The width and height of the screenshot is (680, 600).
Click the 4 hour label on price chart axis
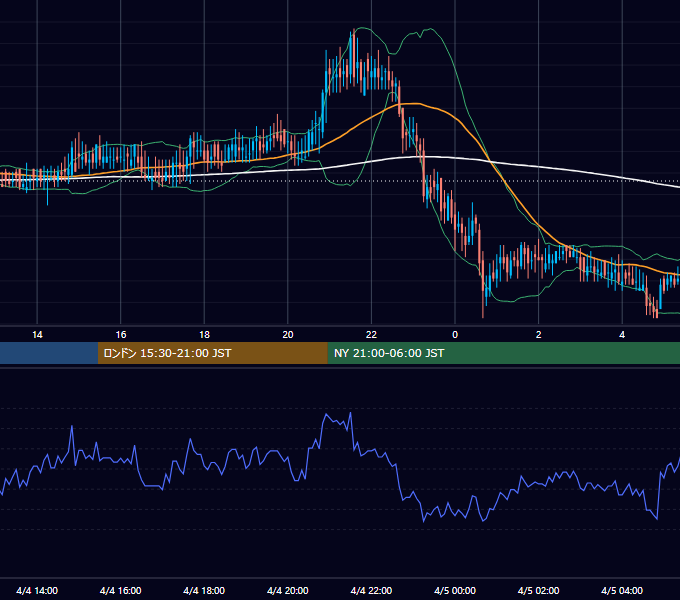pyautogui.click(x=622, y=335)
